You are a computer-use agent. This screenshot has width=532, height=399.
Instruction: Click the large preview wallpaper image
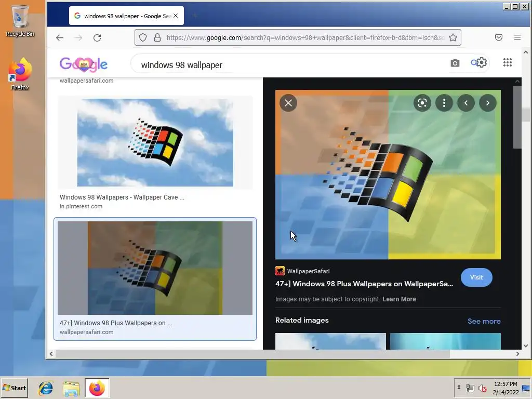pyautogui.click(x=388, y=175)
